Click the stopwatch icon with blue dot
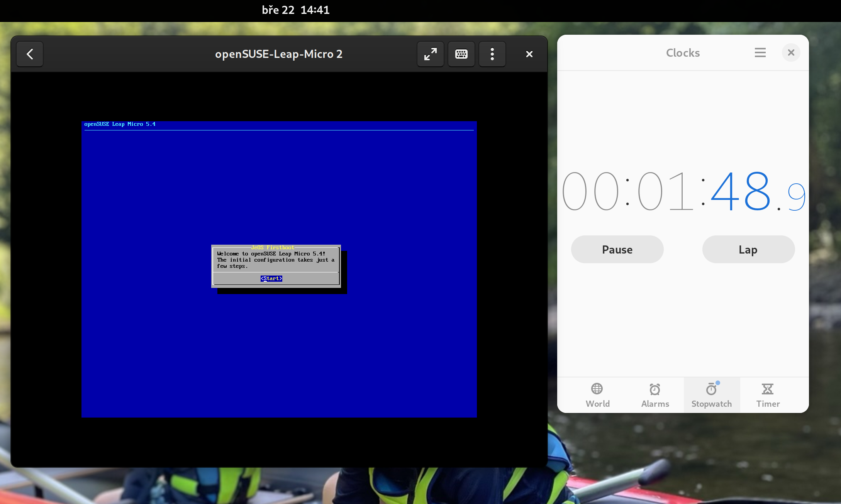The height and width of the screenshot is (504, 841). (x=711, y=389)
